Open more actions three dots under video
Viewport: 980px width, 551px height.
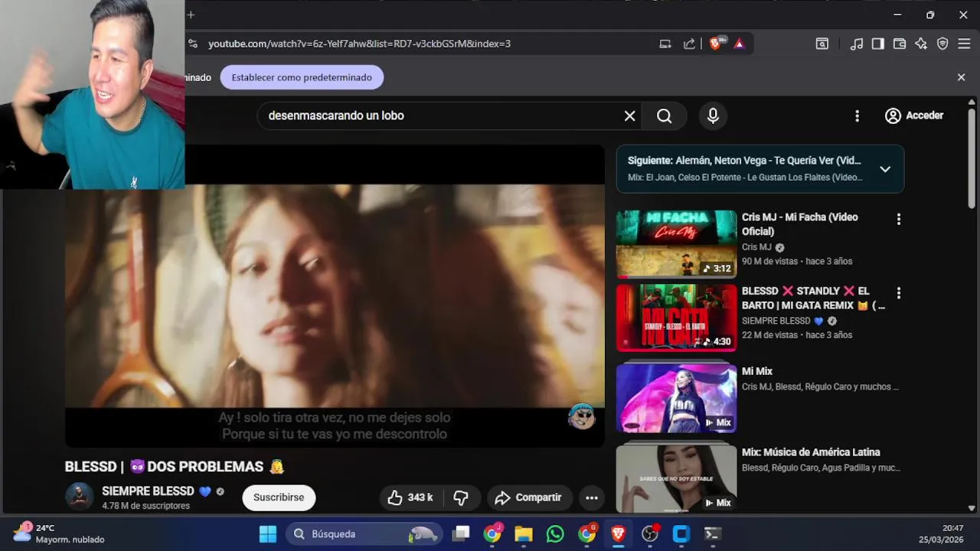[592, 497]
